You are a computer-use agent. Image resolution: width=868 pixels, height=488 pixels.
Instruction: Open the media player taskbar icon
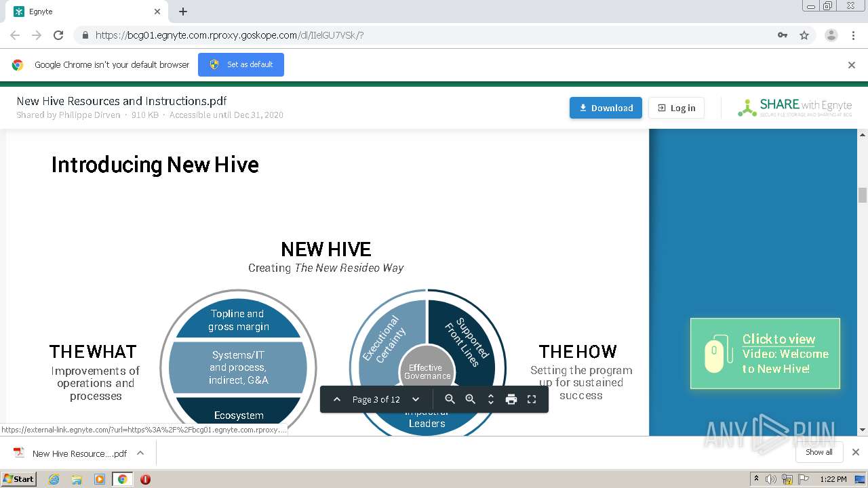coord(100,479)
